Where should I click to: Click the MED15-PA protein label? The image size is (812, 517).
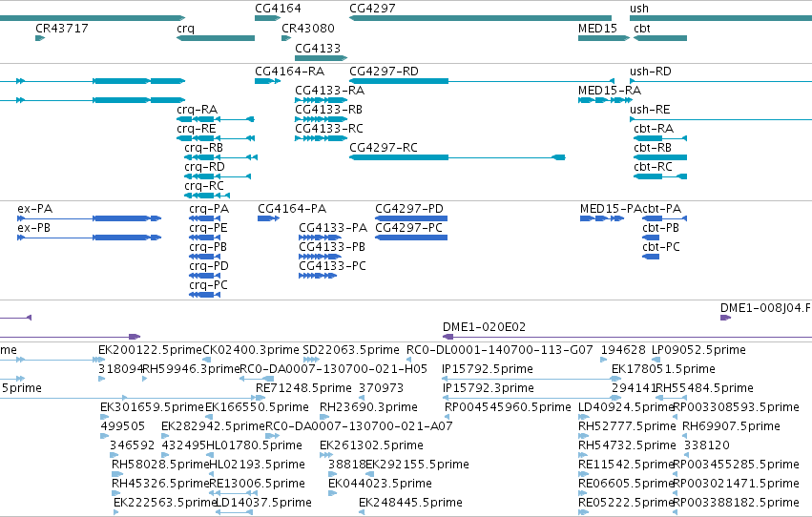611,209
